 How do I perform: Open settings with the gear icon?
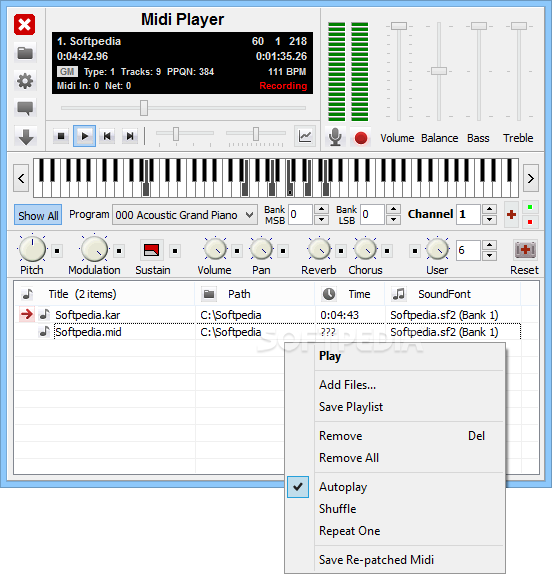25,81
